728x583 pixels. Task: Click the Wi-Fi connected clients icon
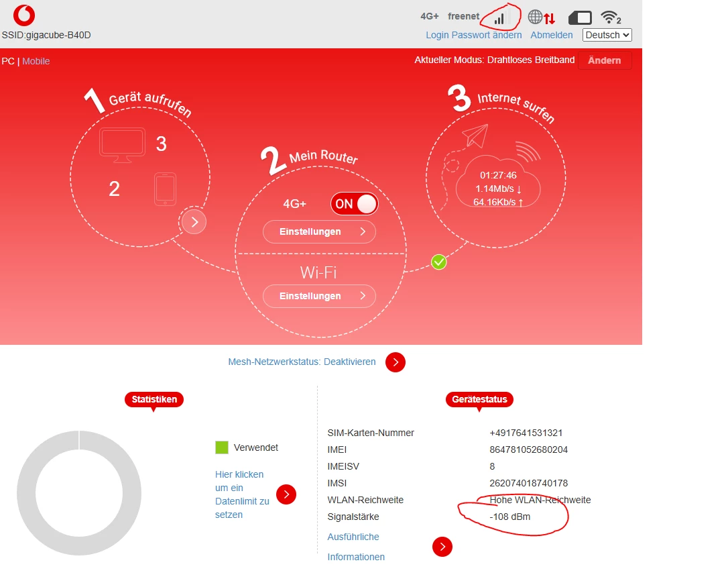click(x=611, y=17)
